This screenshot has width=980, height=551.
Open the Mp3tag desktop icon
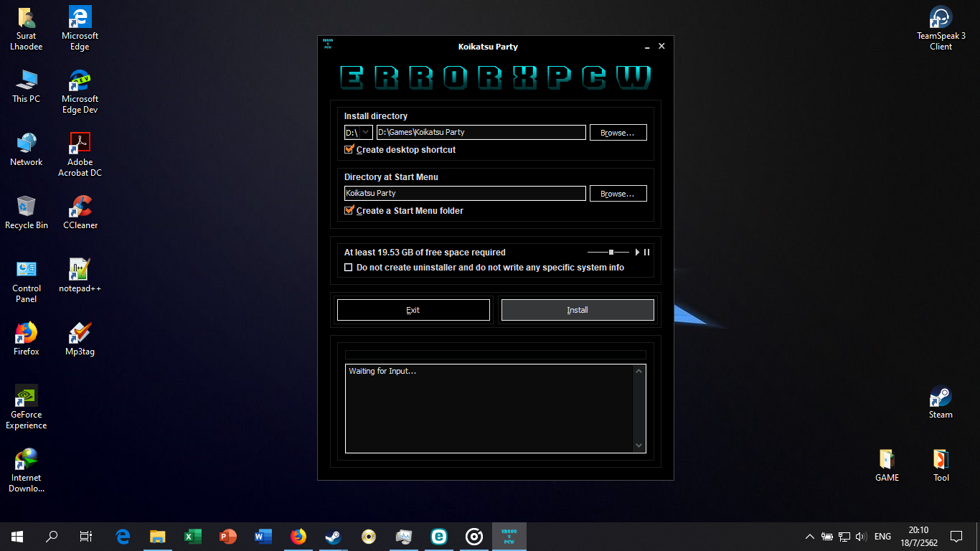80,339
